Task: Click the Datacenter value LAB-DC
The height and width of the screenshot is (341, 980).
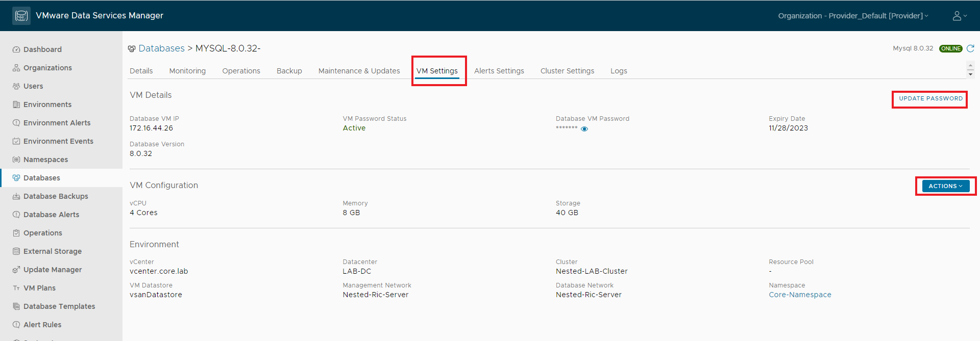Action: pos(357,271)
